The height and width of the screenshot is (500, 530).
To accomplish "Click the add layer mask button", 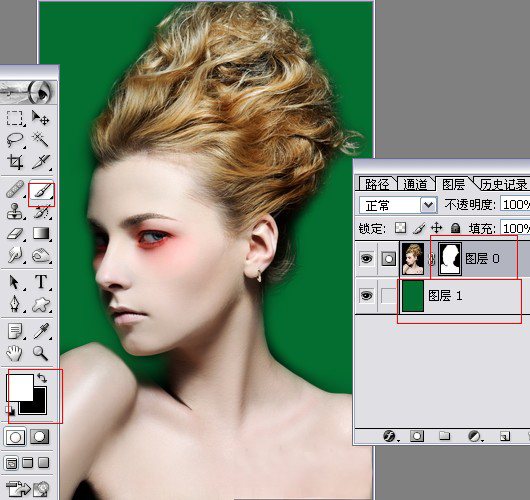I will click(416, 436).
